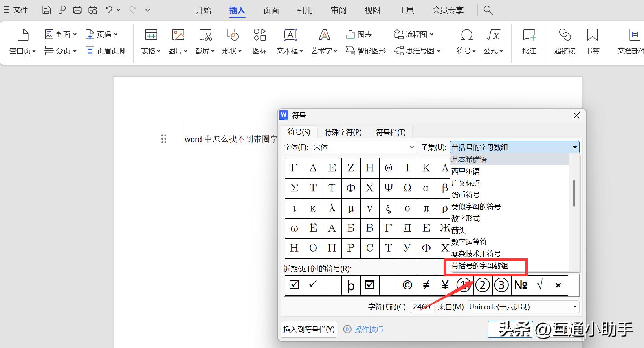Open the 页面 ribbon tab
This screenshot has height=348, width=644.
(271, 10)
